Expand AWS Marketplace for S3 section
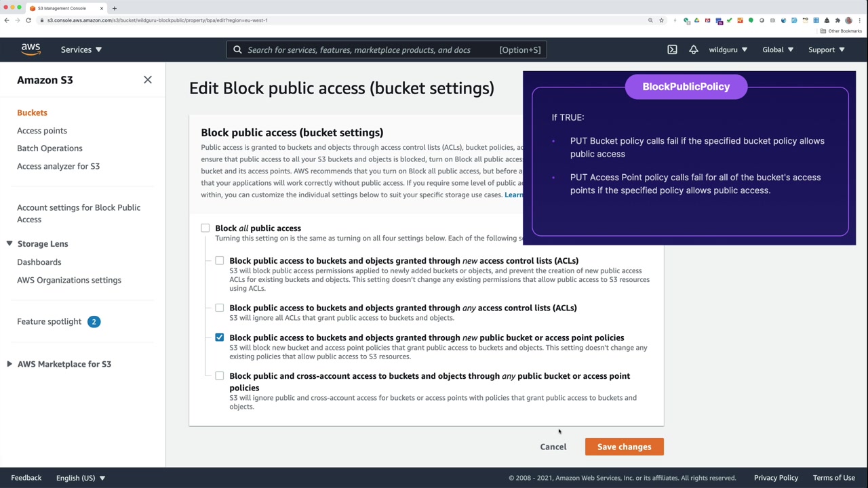Screen dimensions: 868x488 (x=9, y=364)
